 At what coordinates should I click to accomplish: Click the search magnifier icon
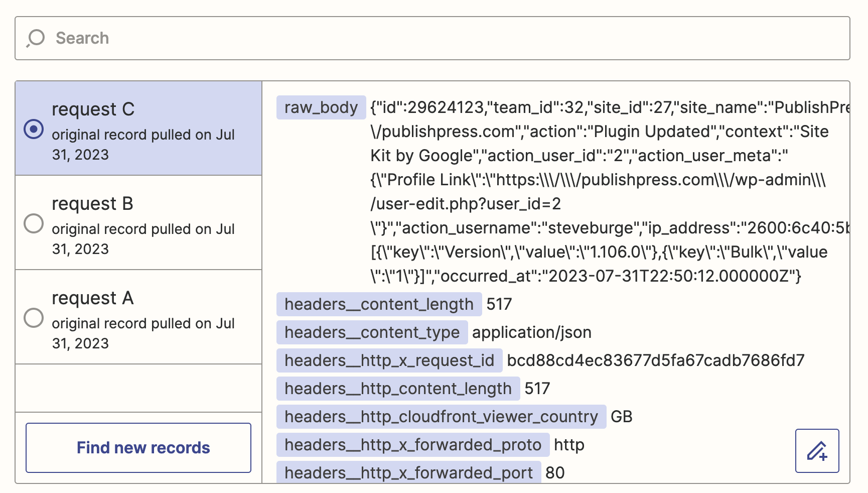[35, 38]
